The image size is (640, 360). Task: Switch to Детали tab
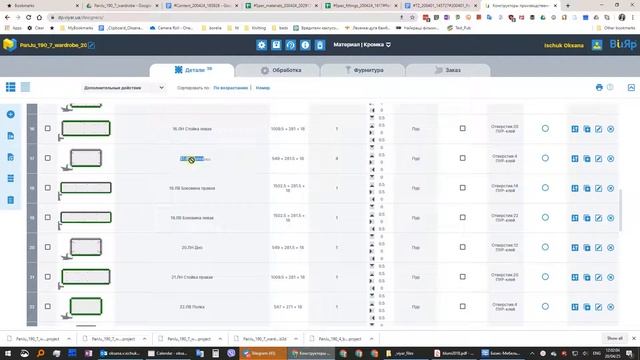192,70
